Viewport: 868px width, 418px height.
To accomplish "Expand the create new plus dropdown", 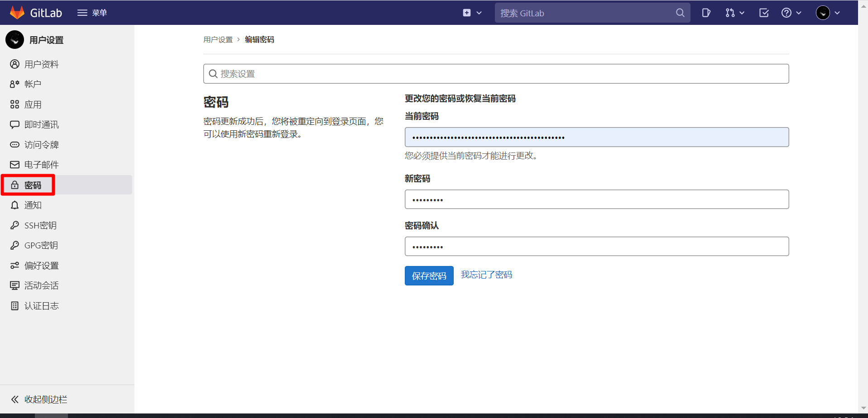I will [x=472, y=13].
